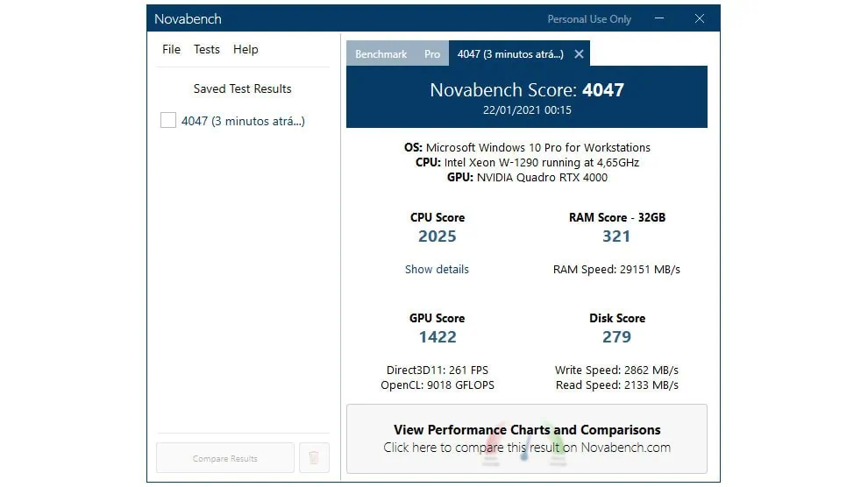
Task: Click the RAM Speed: 29151 MB/s text
Action: (x=616, y=269)
